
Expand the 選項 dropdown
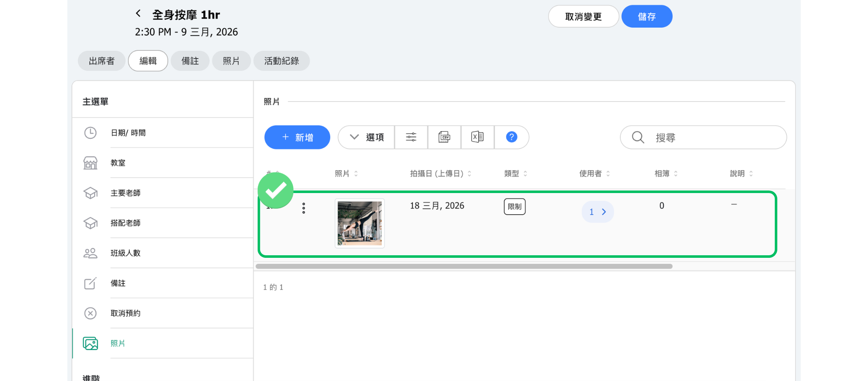(x=367, y=137)
